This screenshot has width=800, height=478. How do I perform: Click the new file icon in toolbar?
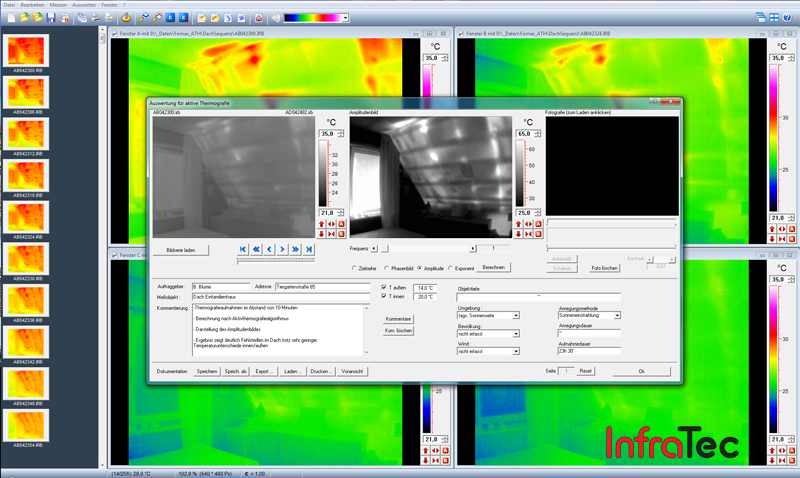tap(9, 18)
